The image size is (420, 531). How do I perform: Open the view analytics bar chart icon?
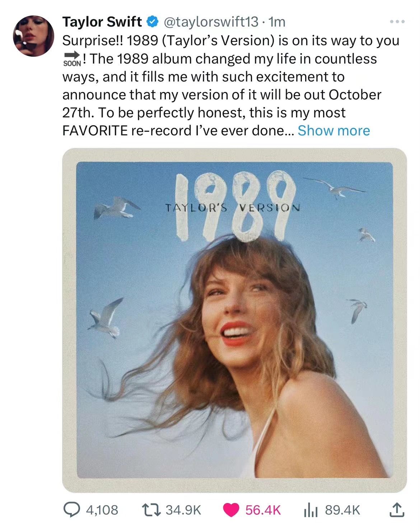[311, 510]
